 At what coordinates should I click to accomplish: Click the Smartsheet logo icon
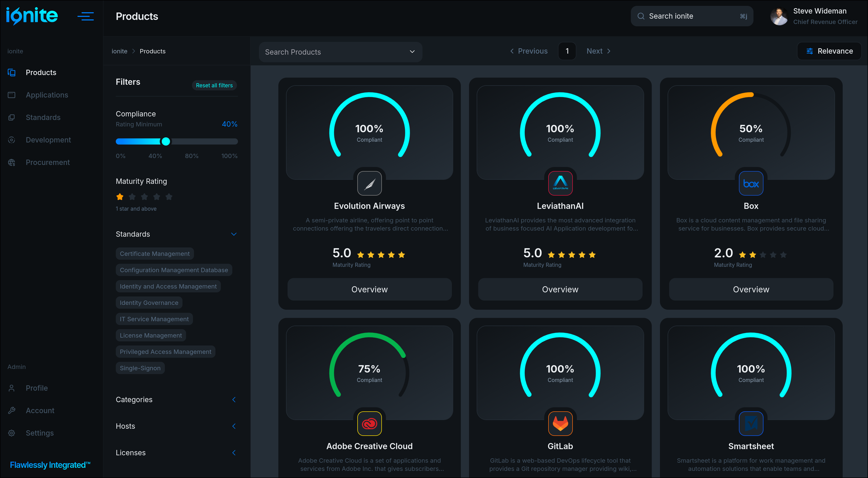coord(751,423)
